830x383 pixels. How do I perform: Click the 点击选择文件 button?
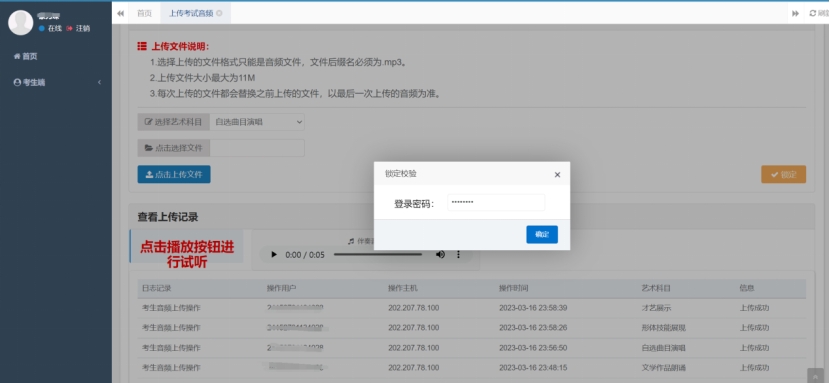174,148
